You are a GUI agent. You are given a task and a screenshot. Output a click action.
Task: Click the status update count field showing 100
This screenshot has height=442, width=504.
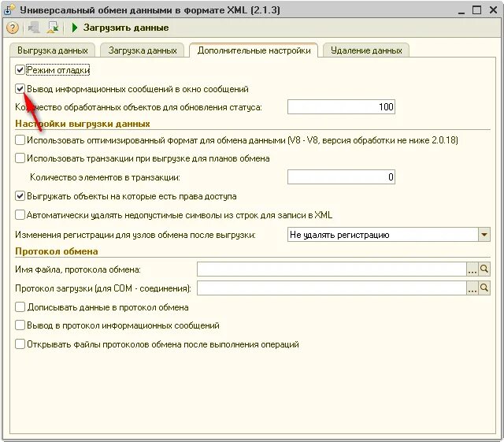coord(341,107)
